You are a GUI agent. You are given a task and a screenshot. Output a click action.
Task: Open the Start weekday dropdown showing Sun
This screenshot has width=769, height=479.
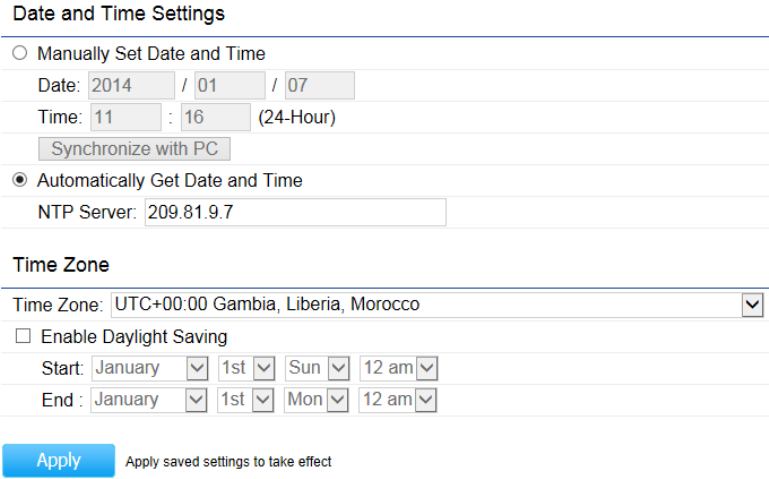click(x=316, y=368)
